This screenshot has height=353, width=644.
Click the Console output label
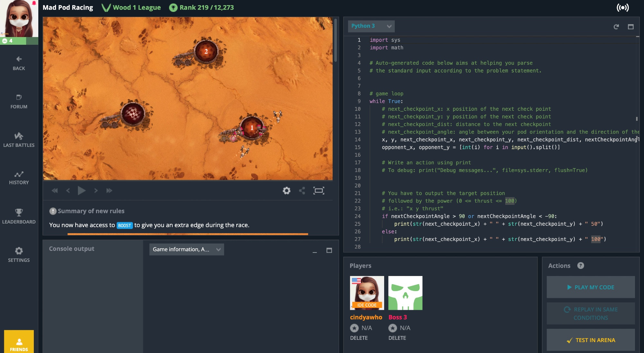[71, 249]
